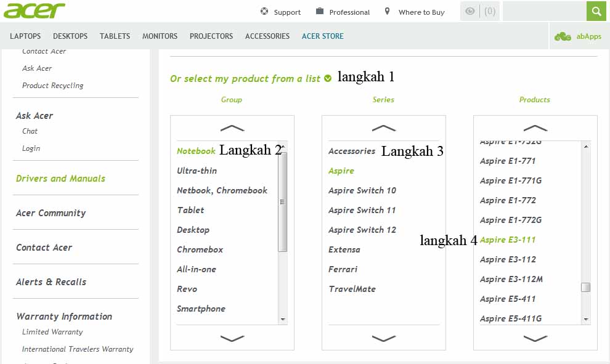
Task: Select Aspire E3-112 from Products list
Action: [x=508, y=259]
